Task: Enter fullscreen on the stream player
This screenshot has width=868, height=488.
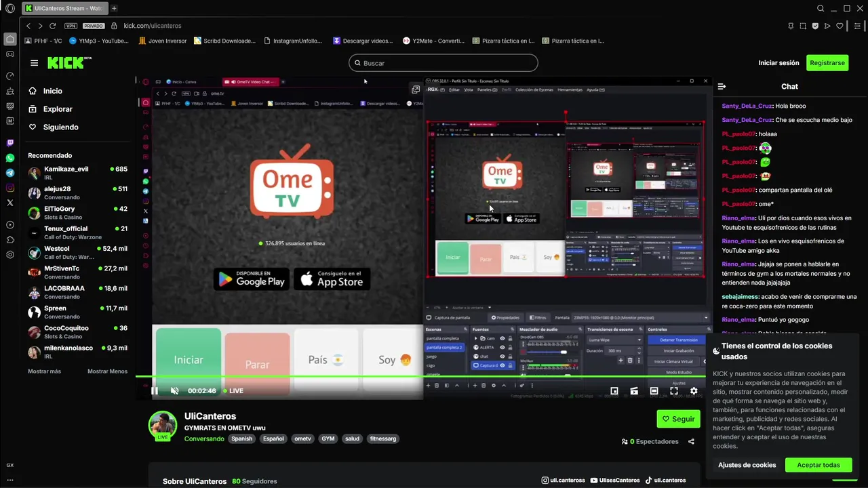Action: [674, 391]
